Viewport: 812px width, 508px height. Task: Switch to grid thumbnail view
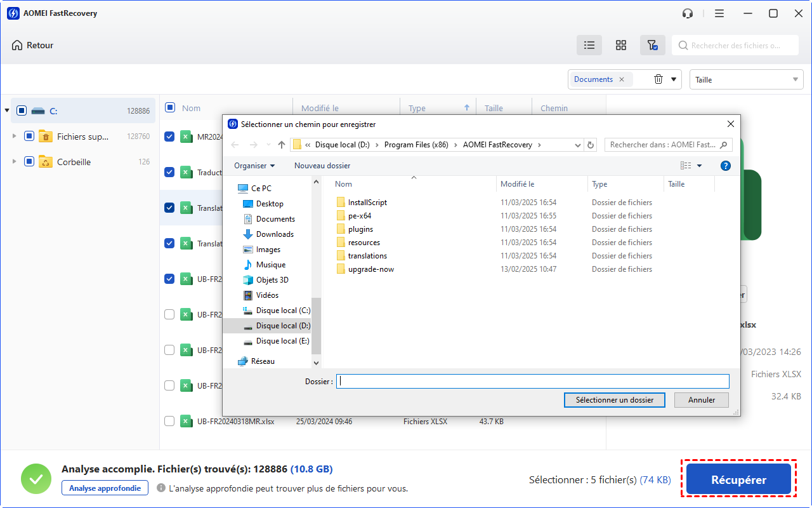coord(621,45)
